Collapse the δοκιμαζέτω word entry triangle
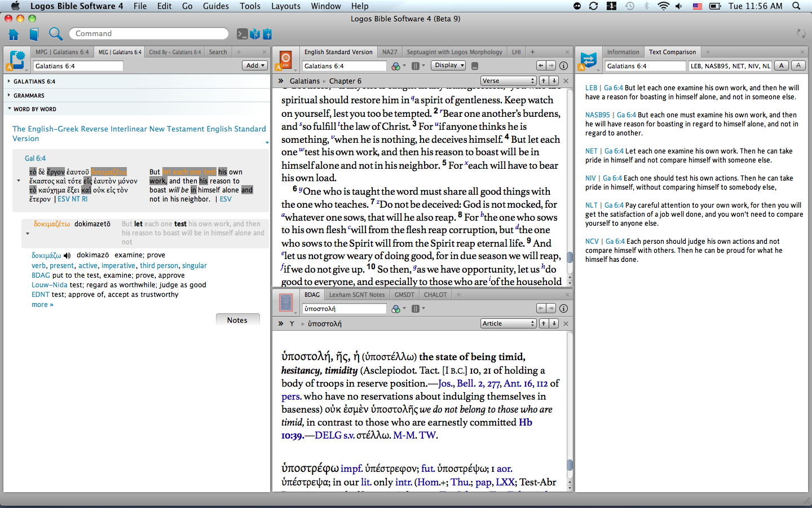Screen dimensions: 812x508 (x=27, y=233)
